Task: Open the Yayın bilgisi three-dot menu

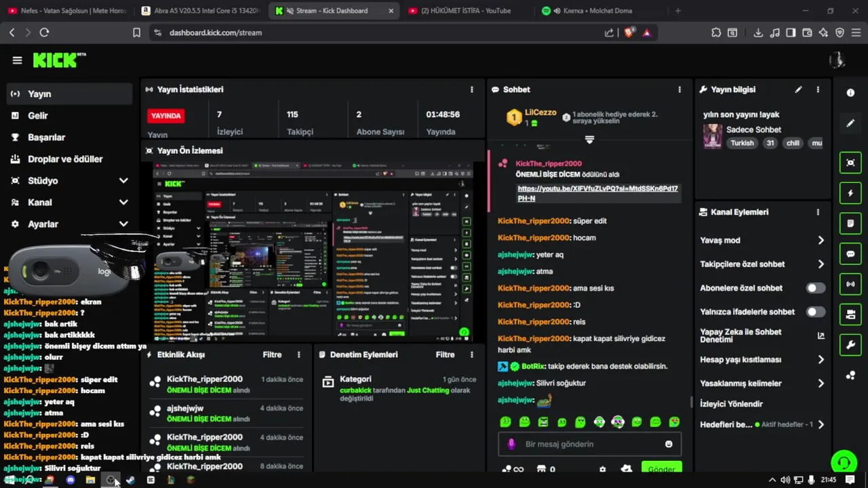Action: [x=818, y=89]
